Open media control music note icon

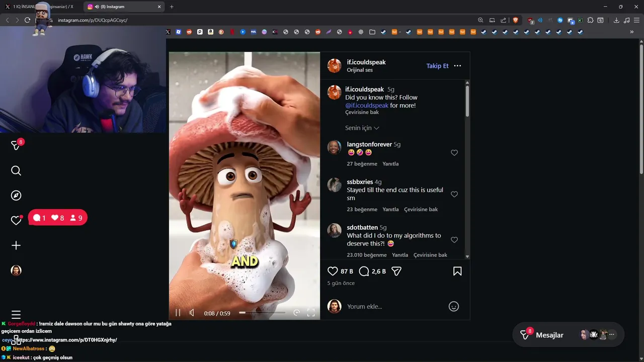626,20
